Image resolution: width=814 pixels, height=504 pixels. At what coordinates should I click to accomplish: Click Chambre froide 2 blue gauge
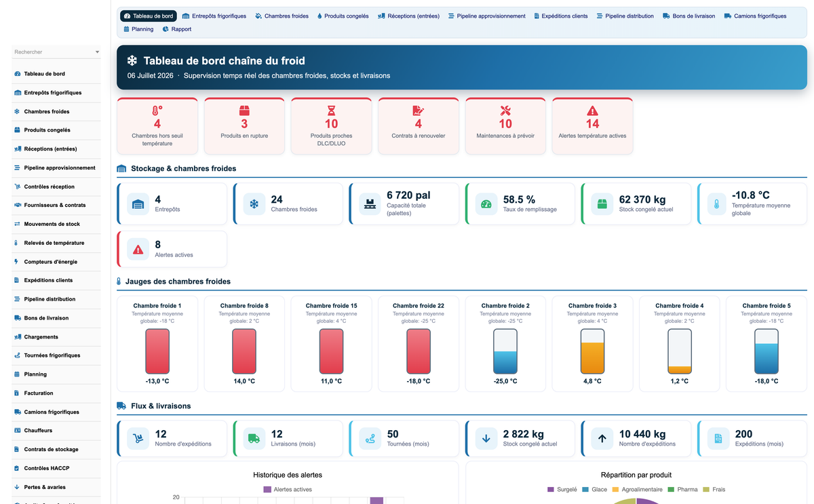pyautogui.click(x=505, y=351)
